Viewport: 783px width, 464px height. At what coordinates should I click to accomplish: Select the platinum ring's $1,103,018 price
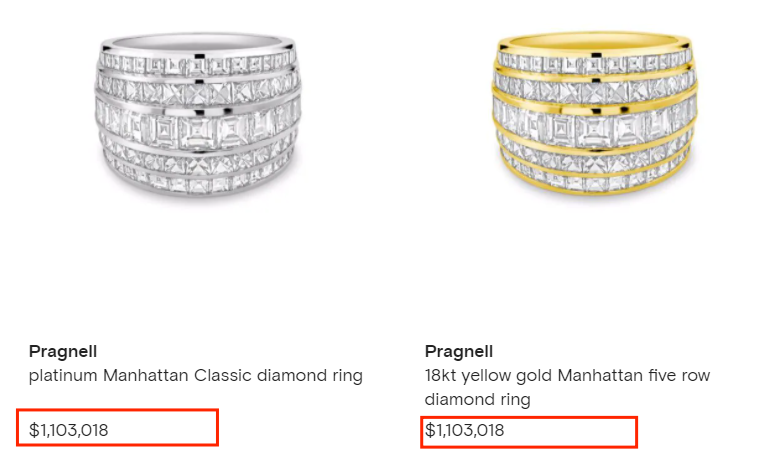(x=69, y=431)
